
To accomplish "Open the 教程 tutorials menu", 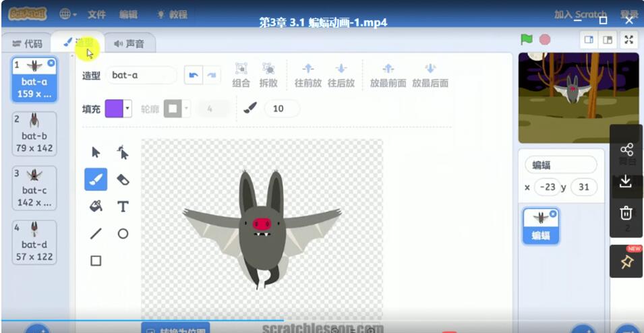I will [173, 14].
